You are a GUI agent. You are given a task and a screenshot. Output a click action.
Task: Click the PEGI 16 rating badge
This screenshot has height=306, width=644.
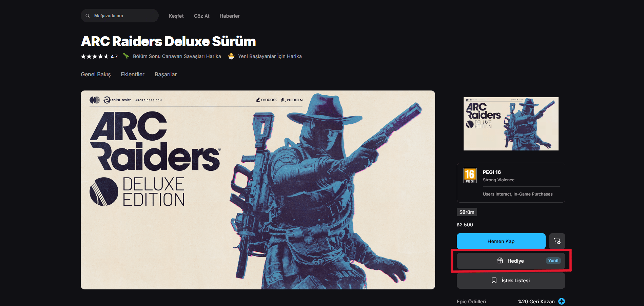tap(470, 176)
